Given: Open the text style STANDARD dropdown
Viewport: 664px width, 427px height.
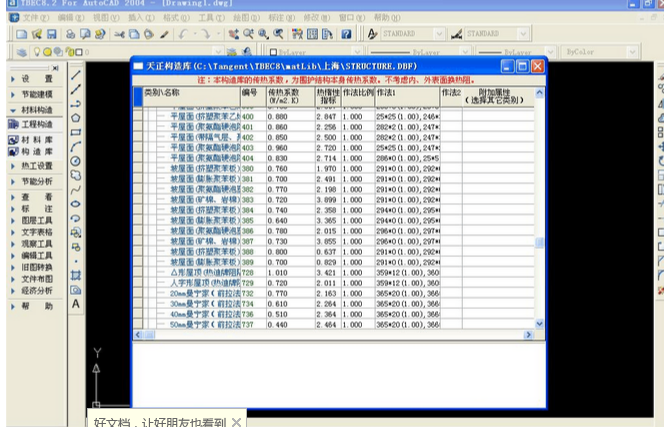Looking at the screenshot, I should click(439, 34).
